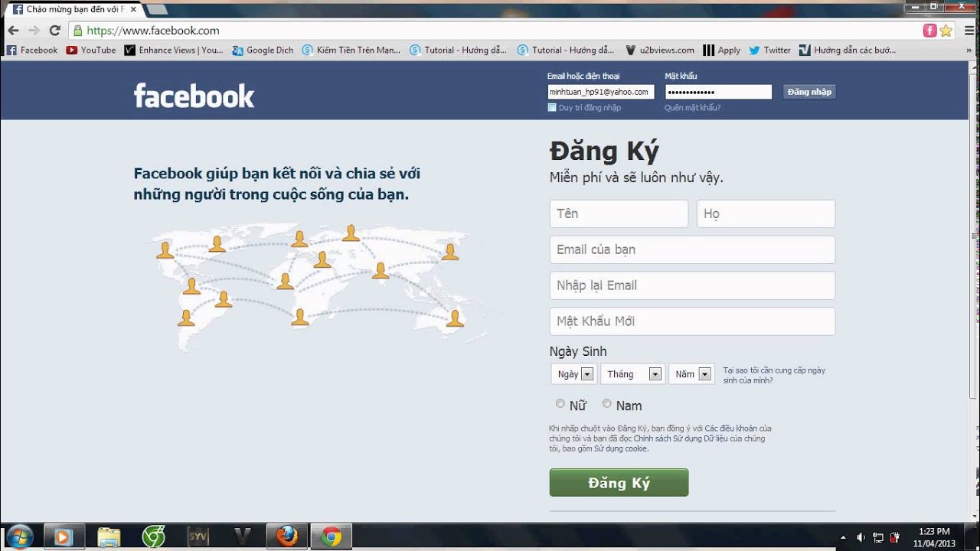Open the 'Tháng' month dropdown
The width and height of the screenshot is (980, 551).
[x=632, y=374]
